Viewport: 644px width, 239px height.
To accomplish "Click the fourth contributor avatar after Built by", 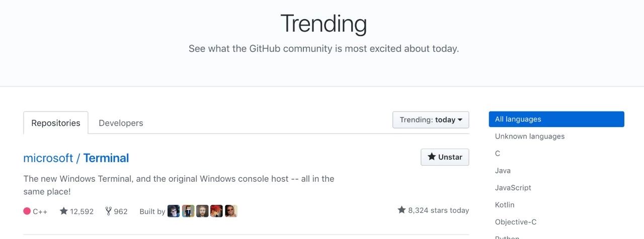I will (216, 211).
